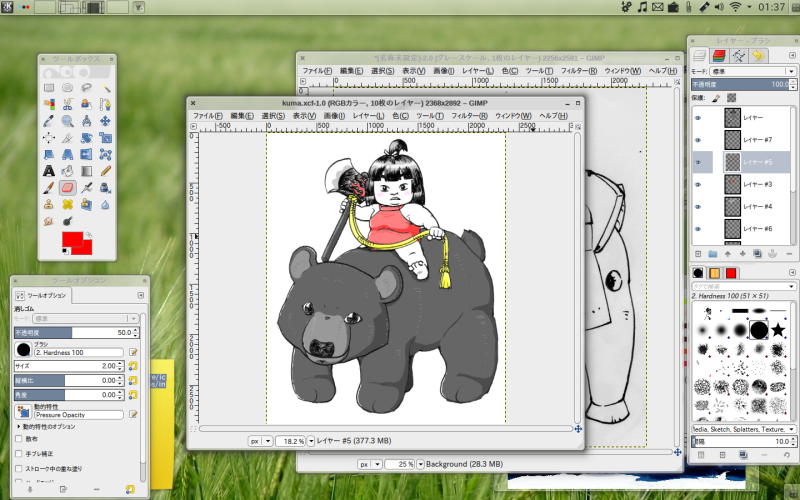The image size is (800, 500).
Task: Click the foreground red color swatch
Action: click(72, 238)
